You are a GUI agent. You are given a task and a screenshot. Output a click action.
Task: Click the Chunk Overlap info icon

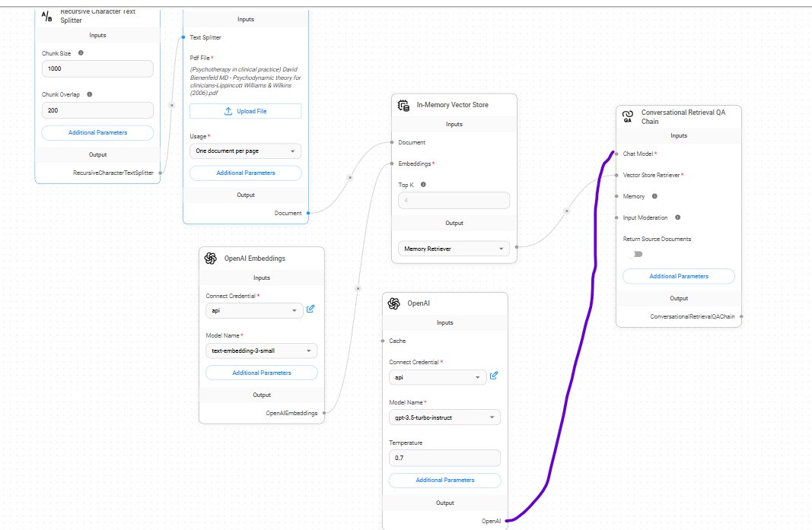click(x=90, y=94)
